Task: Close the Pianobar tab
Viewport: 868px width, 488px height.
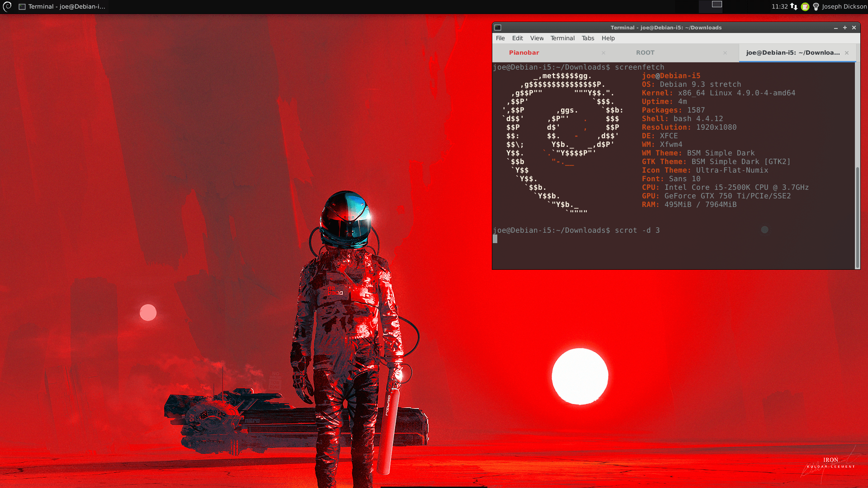Action: pos(603,53)
